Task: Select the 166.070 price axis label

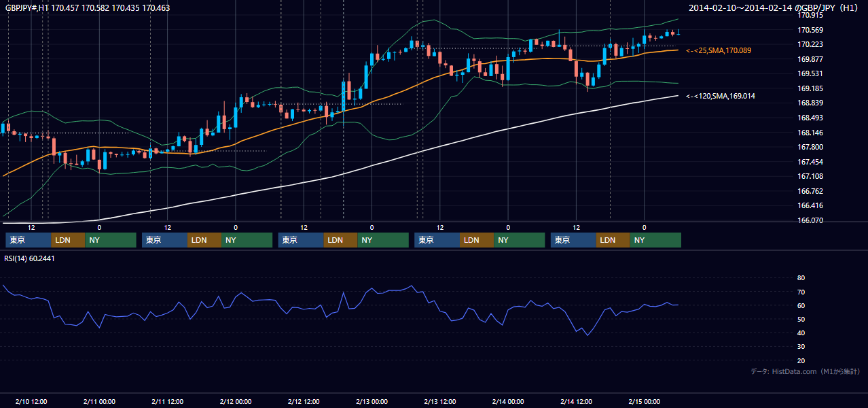Action: click(x=810, y=220)
